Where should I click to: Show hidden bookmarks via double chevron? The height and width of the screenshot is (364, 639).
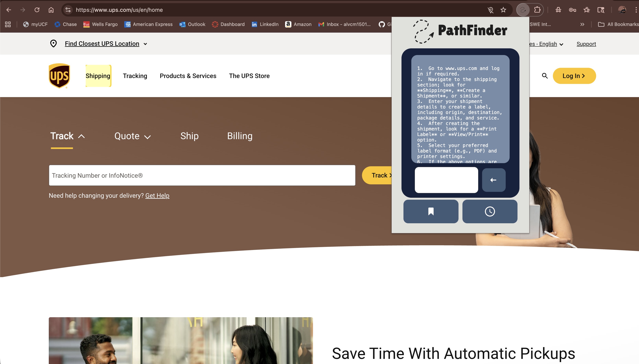(x=582, y=24)
